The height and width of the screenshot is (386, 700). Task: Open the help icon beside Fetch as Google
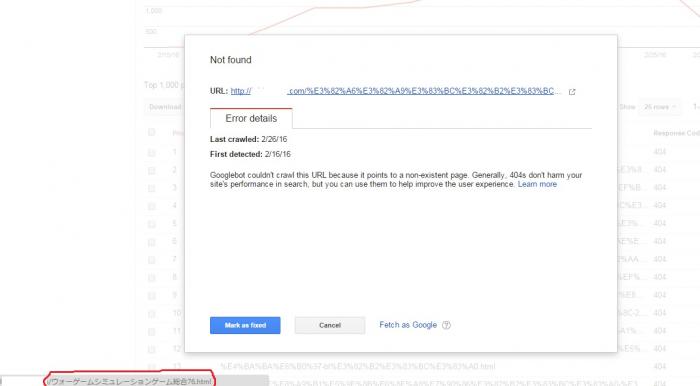click(x=446, y=325)
